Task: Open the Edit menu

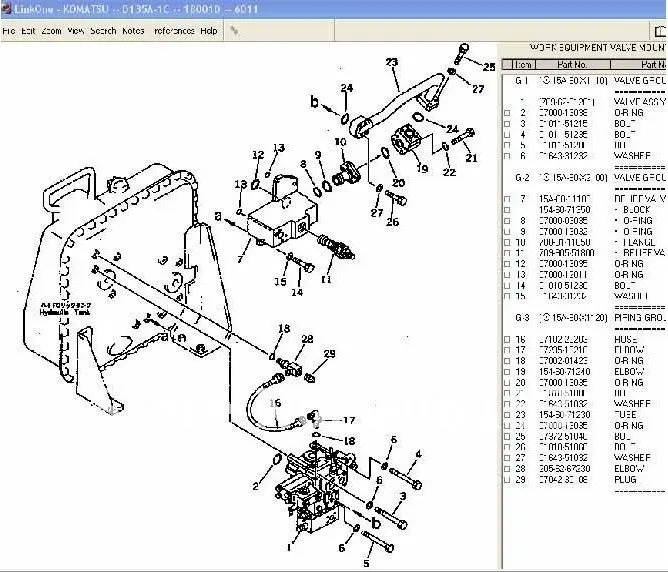Action: pos(28,31)
